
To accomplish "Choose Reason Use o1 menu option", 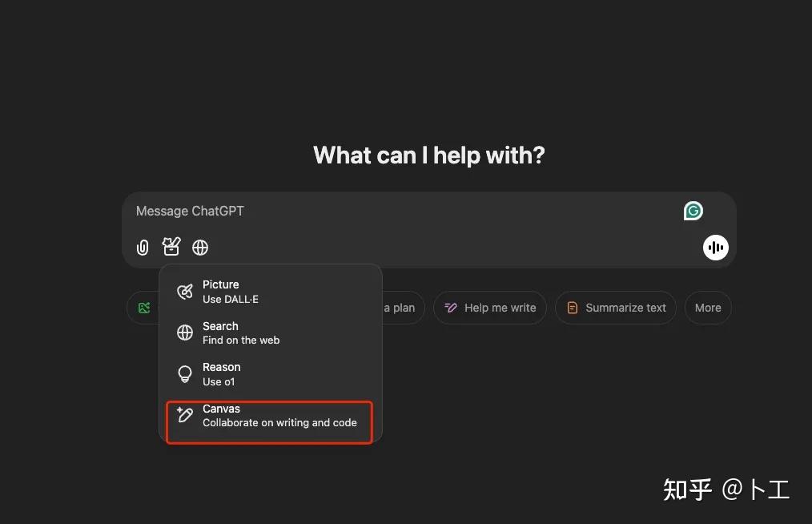I will [x=271, y=374].
